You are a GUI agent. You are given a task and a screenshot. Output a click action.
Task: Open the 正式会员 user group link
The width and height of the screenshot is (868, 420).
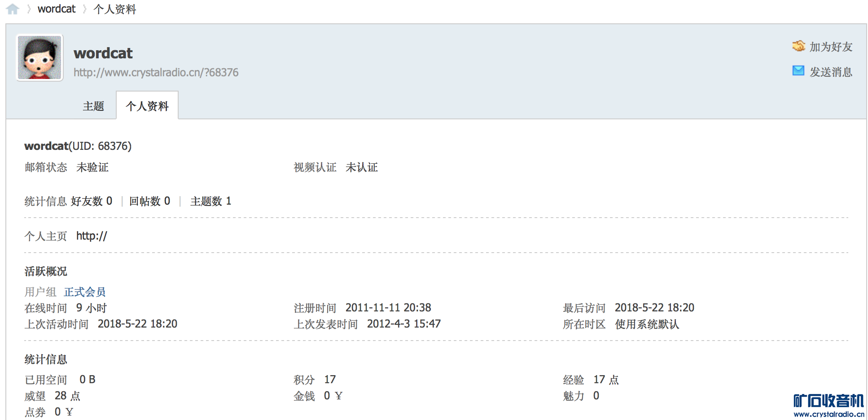[85, 292]
